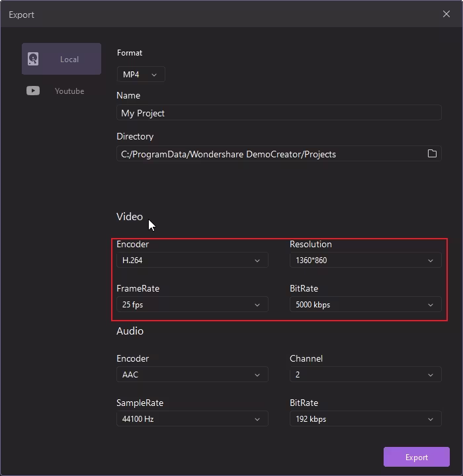The height and width of the screenshot is (476, 463).
Task: Expand the 25 fps FrameRate dropdown
Action: [x=192, y=305]
